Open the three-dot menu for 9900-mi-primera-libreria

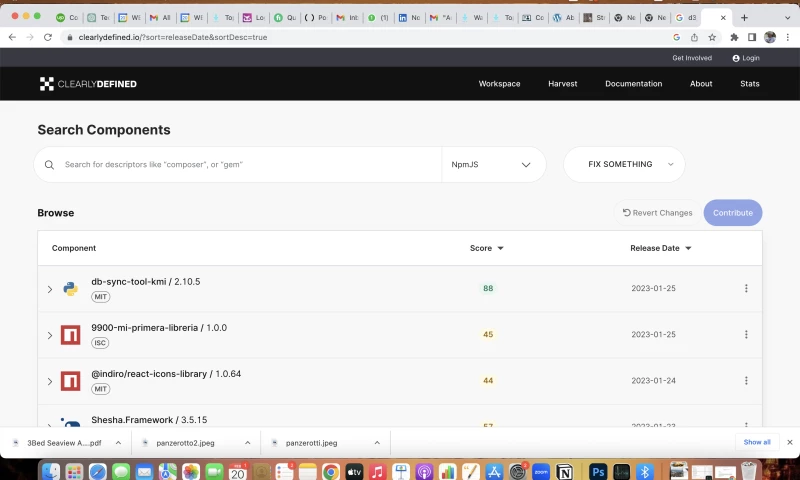click(746, 335)
